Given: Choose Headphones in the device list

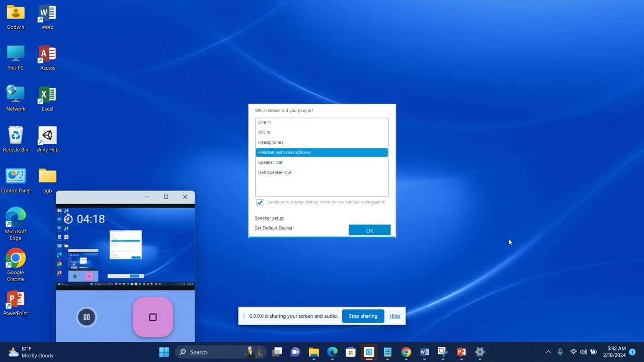Looking at the screenshot, I should pos(321,142).
